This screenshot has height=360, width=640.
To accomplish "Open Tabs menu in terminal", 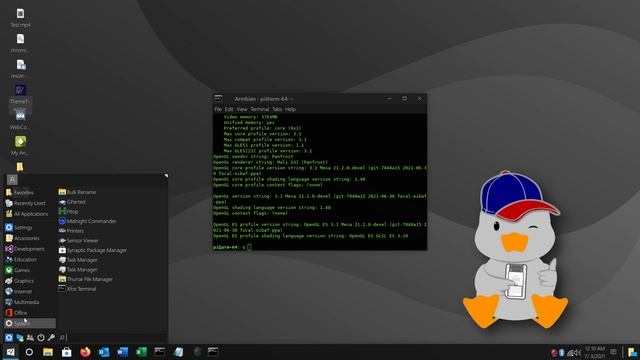I will pyautogui.click(x=277, y=109).
